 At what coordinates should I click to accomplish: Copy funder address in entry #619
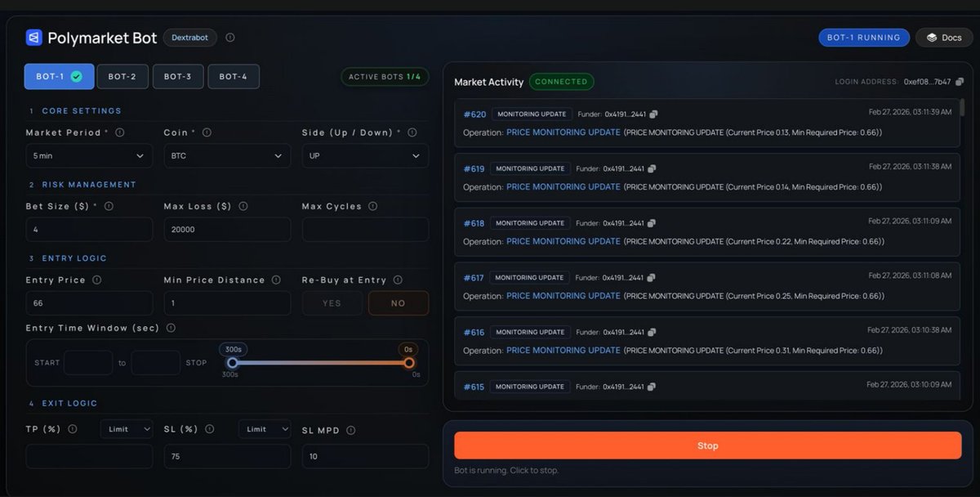click(652, 169)
